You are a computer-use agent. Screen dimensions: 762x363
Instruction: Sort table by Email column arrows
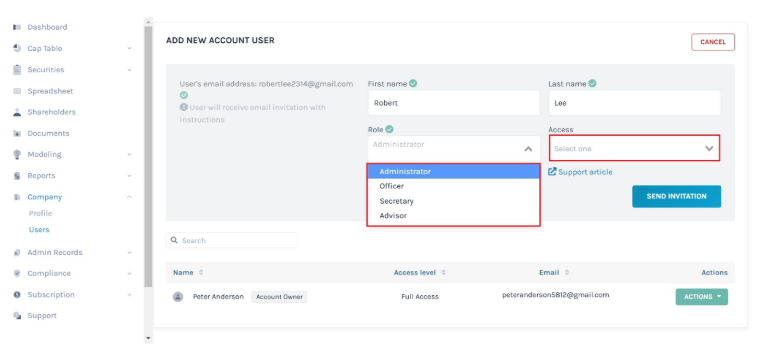coord(567,273)
